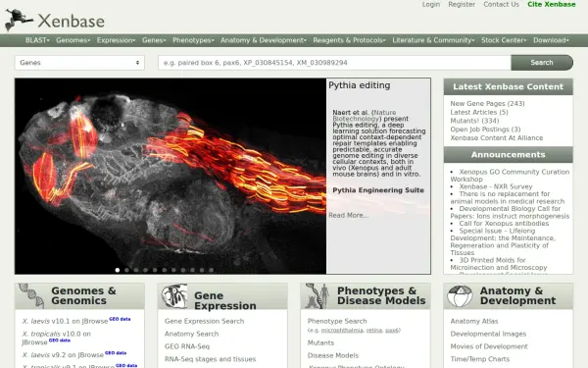Open Phenotype Search link
Viewport: 588px width, 368px height.
tap(337, 321)
